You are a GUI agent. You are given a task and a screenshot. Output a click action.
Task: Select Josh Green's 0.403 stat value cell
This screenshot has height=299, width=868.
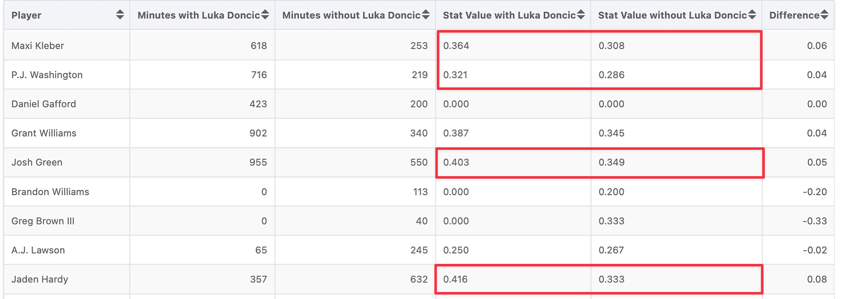pos(456,163)
